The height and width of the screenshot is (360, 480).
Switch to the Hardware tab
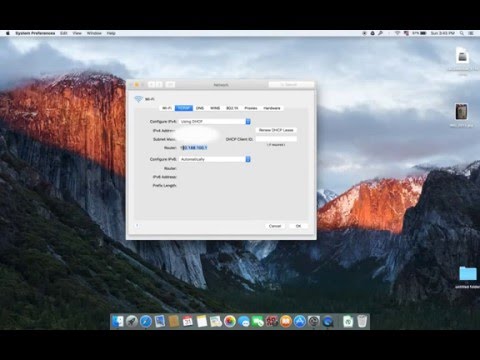click(272, 108)
